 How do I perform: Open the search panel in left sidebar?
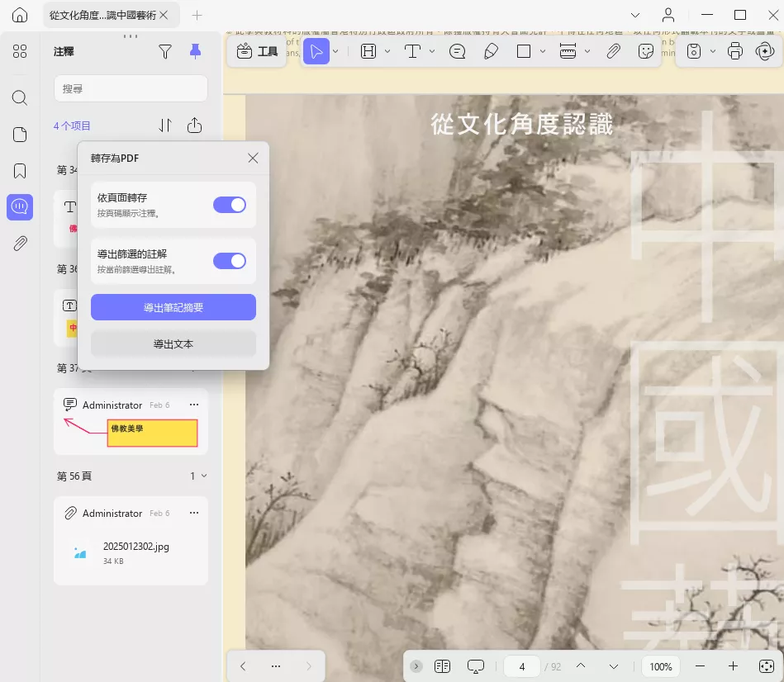coord(20,97)
